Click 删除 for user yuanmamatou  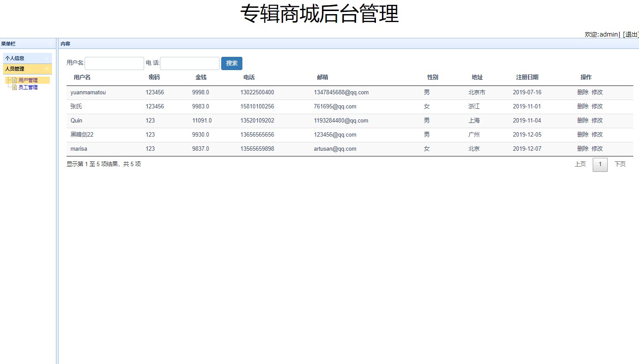pyautogui.click(x=582, y=92)
